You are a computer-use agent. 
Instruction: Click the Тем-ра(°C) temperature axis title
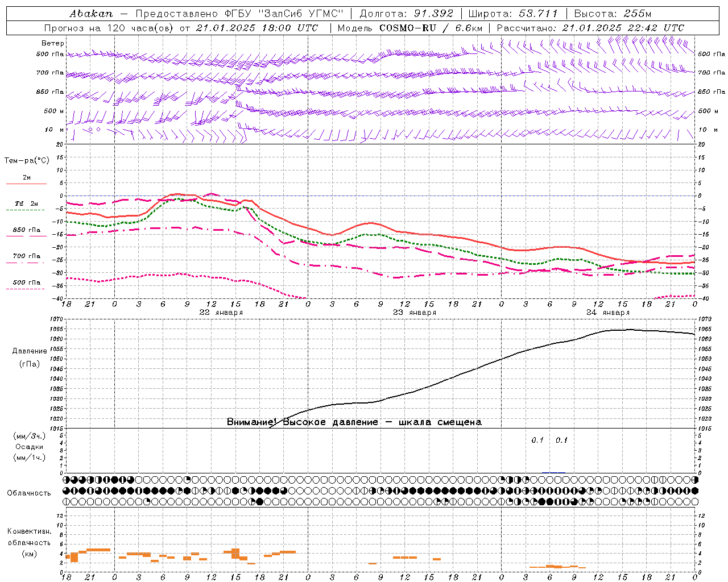[27, 161]
